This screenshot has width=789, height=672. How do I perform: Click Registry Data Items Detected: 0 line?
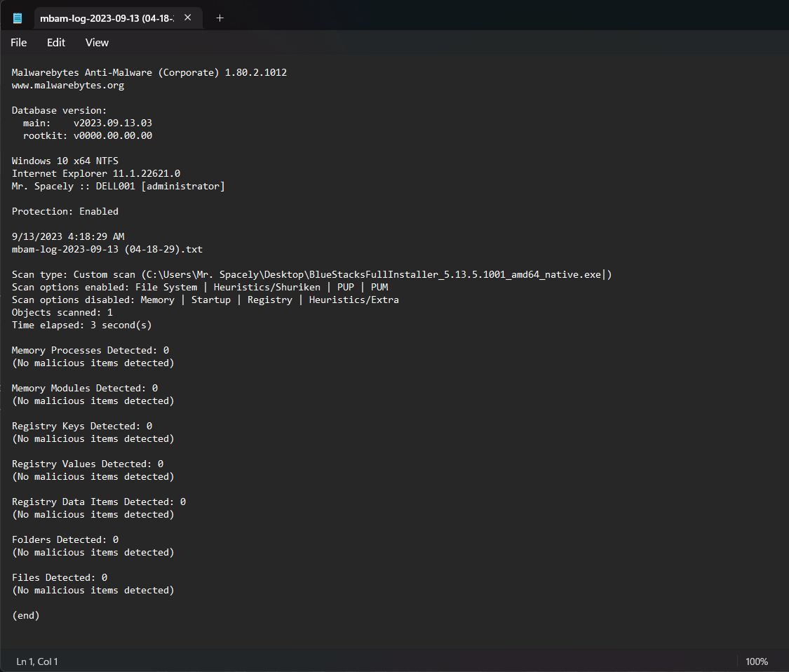pyautogui.click(x=99, y=502)
